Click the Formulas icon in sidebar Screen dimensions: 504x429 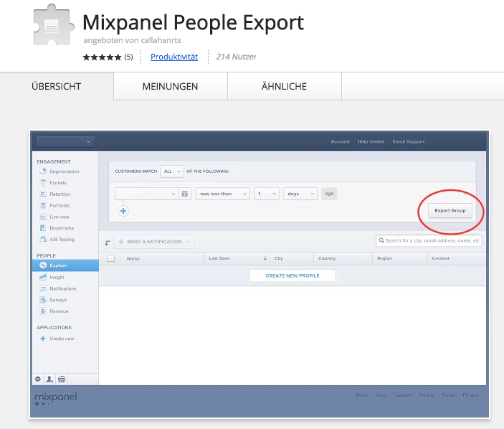pyautogui.click(x=43, y=205)
